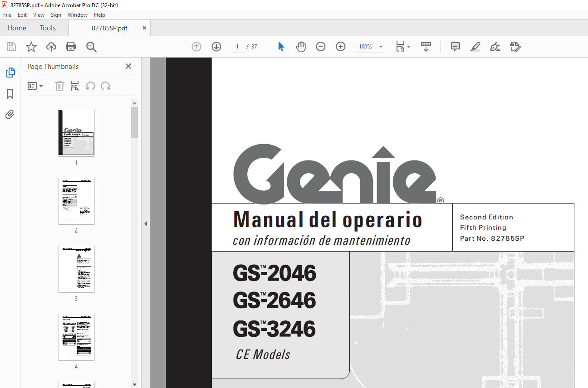Image resolution: width=588 pixels, height=388 pixels.
Task: Bookmark file with the star icon
Action: pos(31,47)
